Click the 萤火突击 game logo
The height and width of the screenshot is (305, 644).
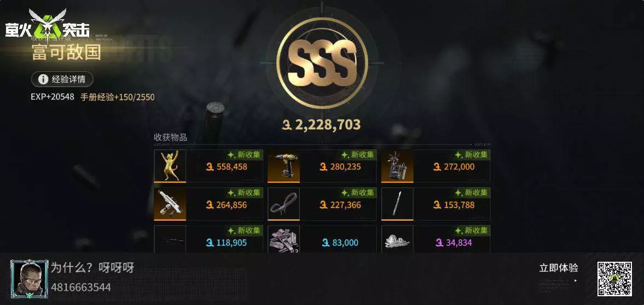click(48, 25)
